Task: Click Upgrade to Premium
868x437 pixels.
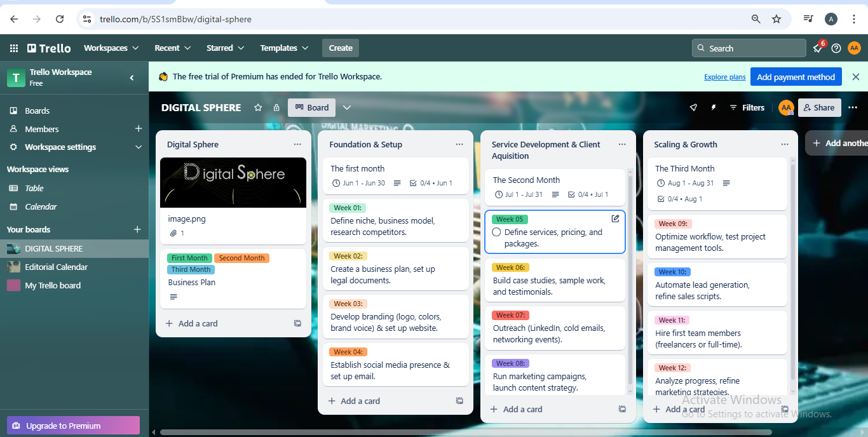Action: 73,426
